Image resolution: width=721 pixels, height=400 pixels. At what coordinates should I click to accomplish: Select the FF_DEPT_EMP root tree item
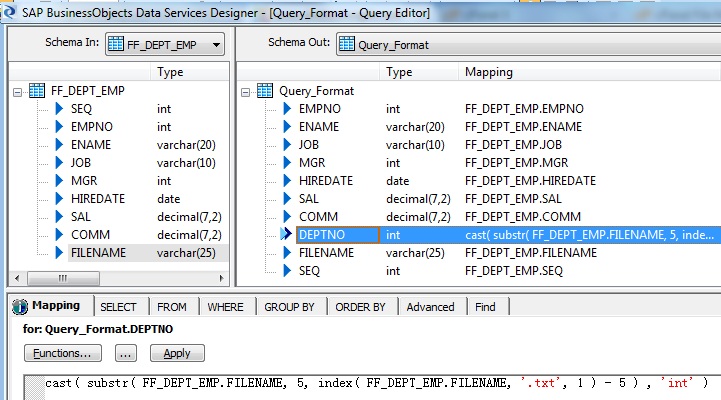tap(88, 91)
